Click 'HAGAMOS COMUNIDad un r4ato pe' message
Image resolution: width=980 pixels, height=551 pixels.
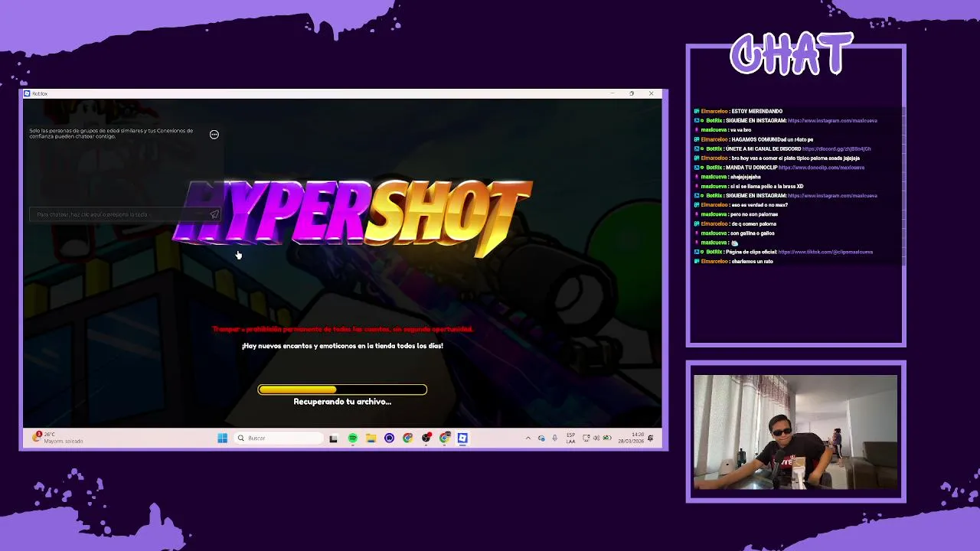(772, 139)
